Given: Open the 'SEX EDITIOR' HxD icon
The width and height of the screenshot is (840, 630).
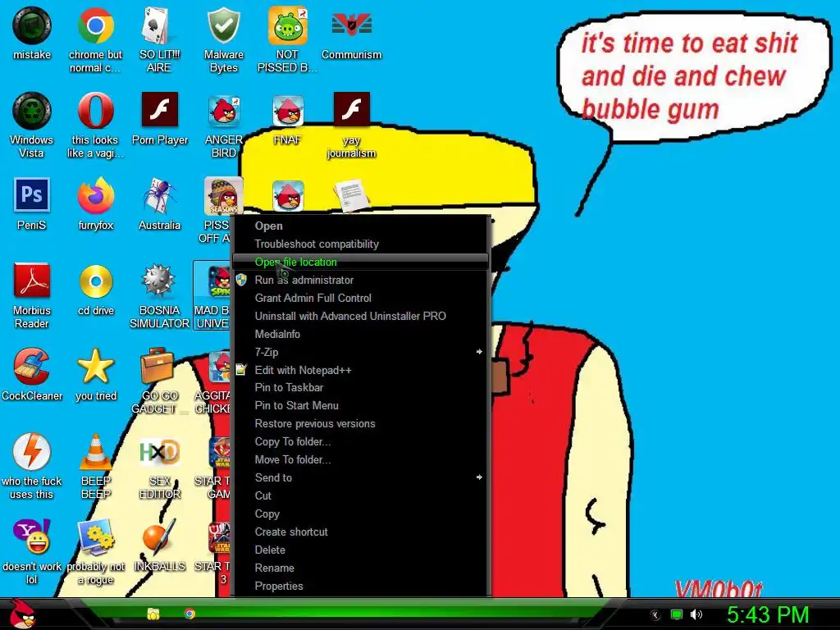Looking at the screenshot, I should 160,466.
